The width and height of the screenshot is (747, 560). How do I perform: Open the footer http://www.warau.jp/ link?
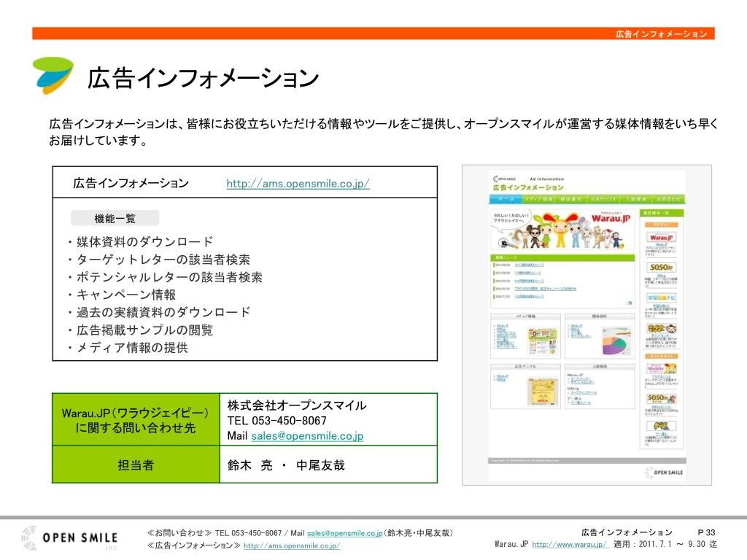tap(570, 544)
